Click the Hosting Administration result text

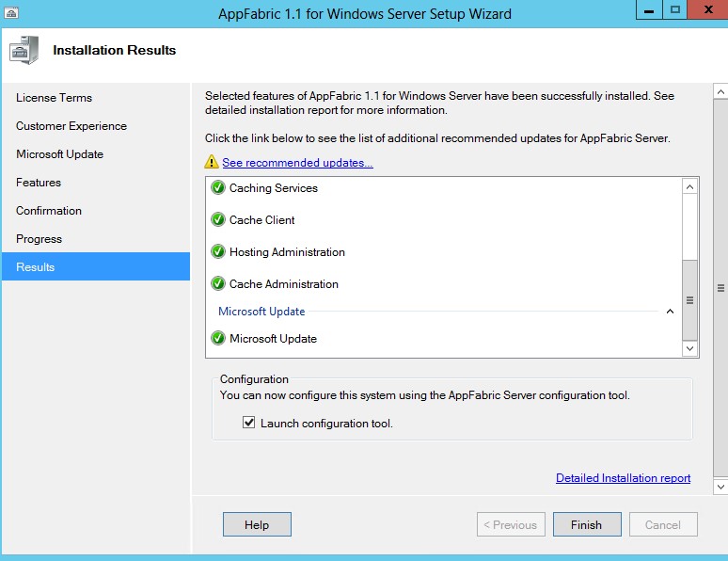[x=287, y=252]
